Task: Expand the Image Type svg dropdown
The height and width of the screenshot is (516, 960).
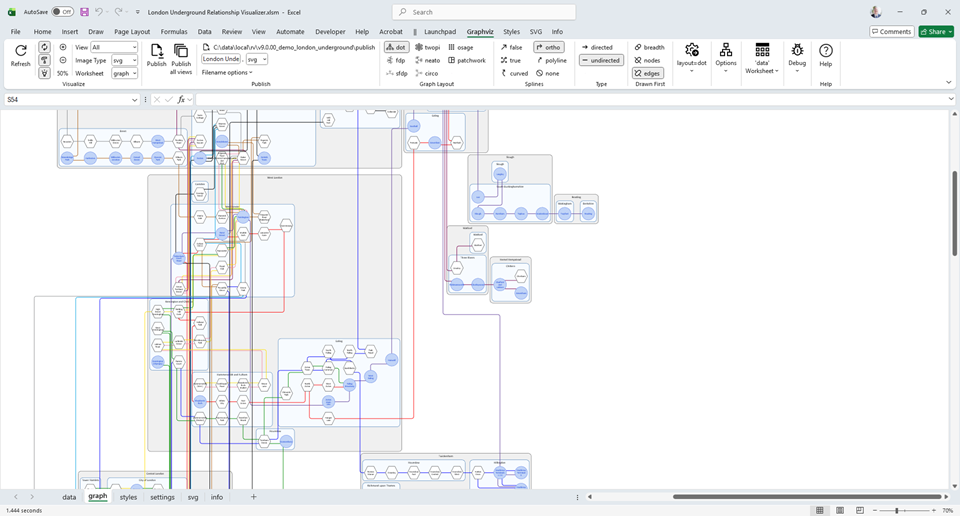Action: point(124,60)
